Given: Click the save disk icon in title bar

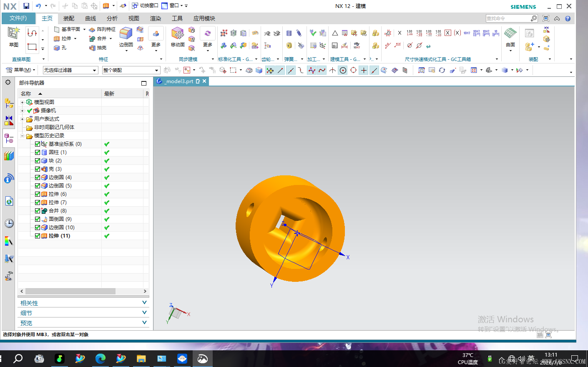Looking at the screenshot, I should pyautogui.click(x=26, y=6).
